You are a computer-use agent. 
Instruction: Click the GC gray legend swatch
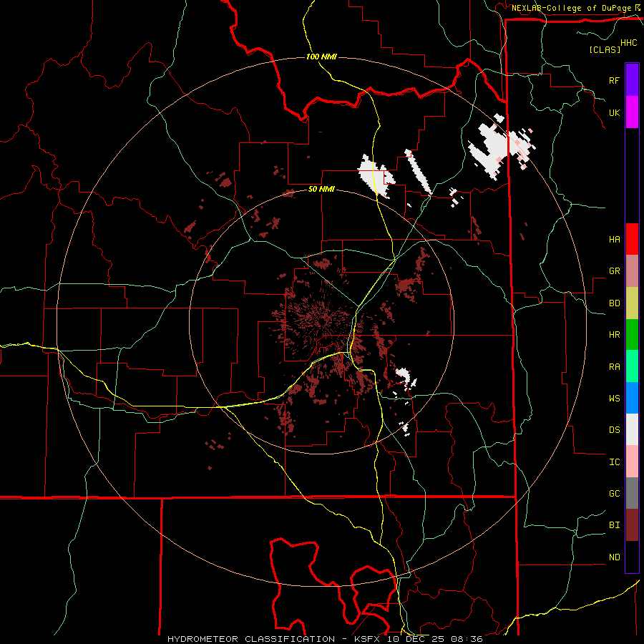[632, 493]
